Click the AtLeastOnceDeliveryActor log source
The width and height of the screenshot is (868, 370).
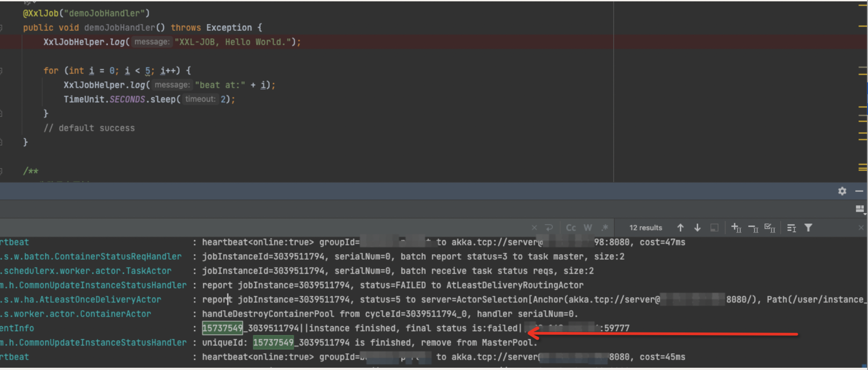click(81, 300)
